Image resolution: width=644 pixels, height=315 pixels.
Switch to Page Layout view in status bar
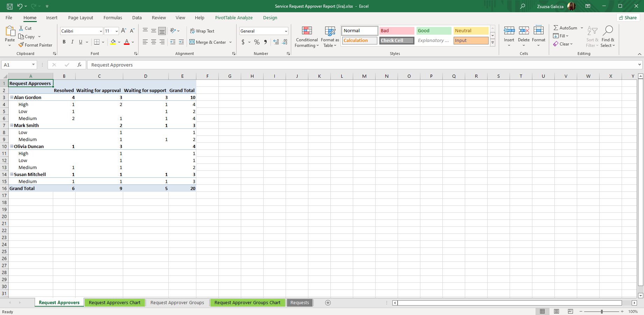(x=556, y=311)
